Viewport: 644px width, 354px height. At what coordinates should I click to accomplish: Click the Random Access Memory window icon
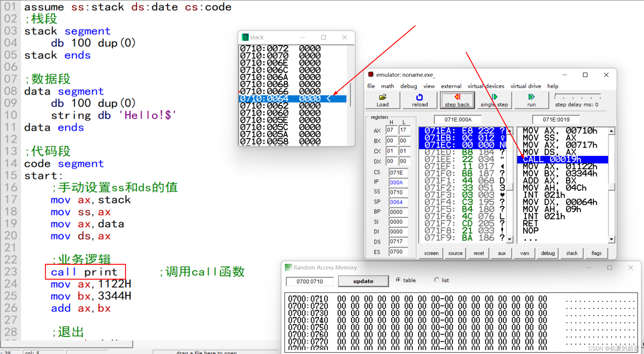(288, 267)
